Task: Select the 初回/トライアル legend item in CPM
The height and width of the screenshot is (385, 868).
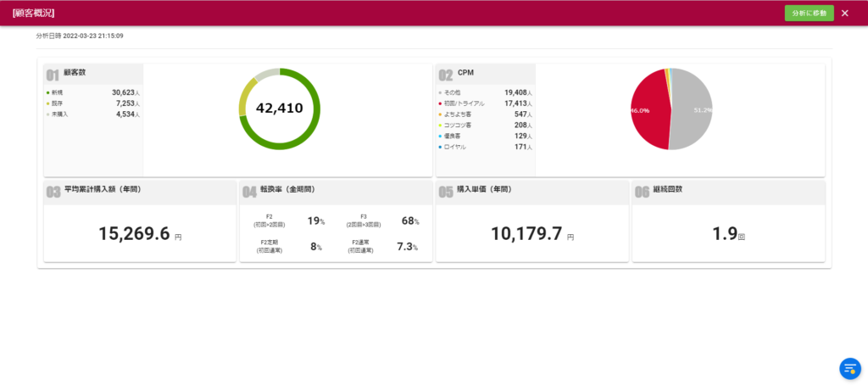Action: point(464,103)
